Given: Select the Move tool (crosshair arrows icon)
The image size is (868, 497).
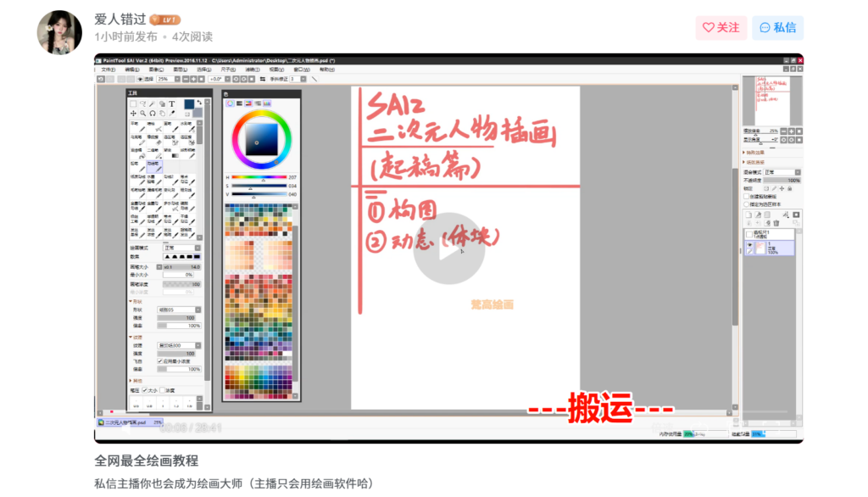Looking at the screenshot, I should [x=133, y=113].
